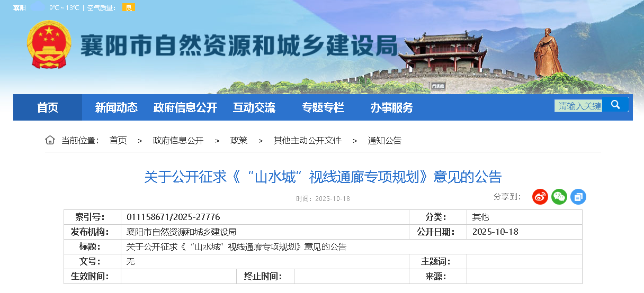
Task: Open the 新闻动态 menu item
Action: coord(117,107)
